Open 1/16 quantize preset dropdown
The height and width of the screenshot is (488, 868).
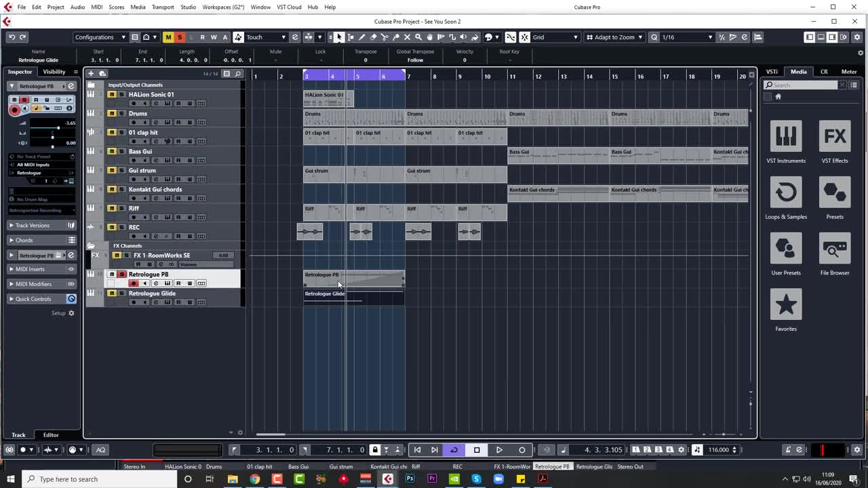pyautogui.click(x=688, y=37)
